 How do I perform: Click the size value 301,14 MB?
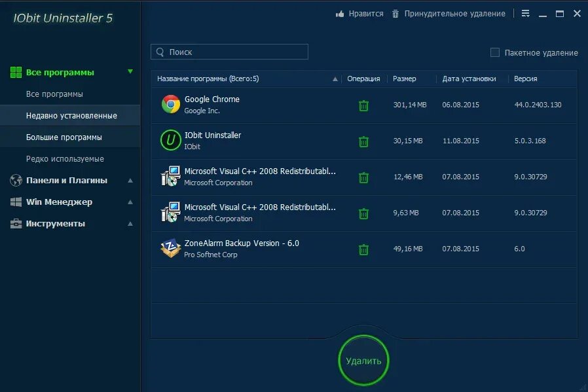click(409, 105)
